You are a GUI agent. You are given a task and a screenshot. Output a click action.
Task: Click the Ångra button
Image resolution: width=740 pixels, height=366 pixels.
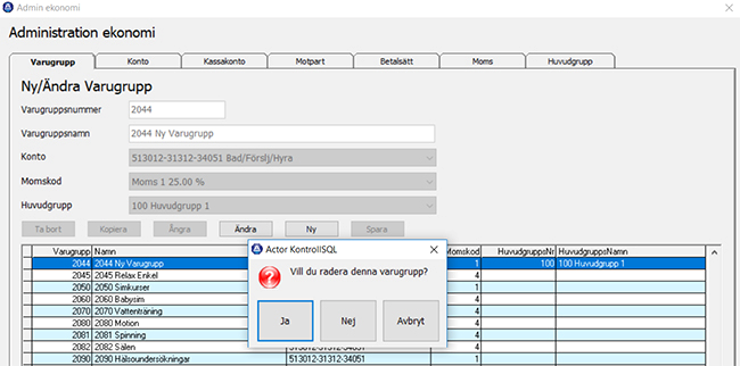point(180,229)
